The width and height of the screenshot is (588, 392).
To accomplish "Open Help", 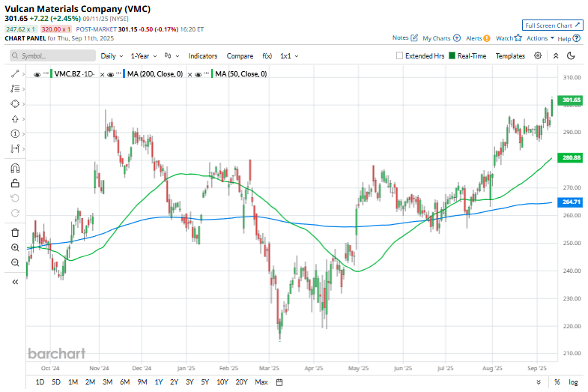I will 569,38.
